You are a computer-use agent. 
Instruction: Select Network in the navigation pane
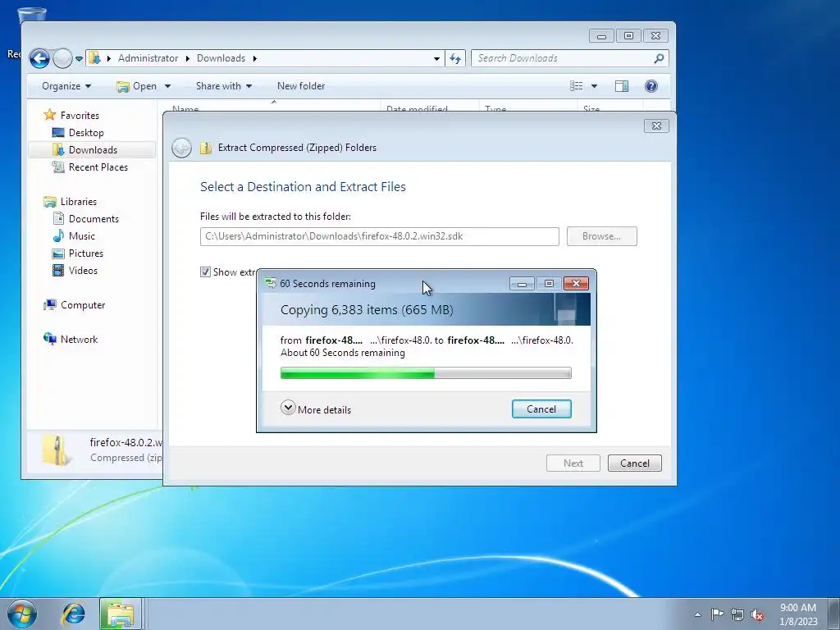79,339
